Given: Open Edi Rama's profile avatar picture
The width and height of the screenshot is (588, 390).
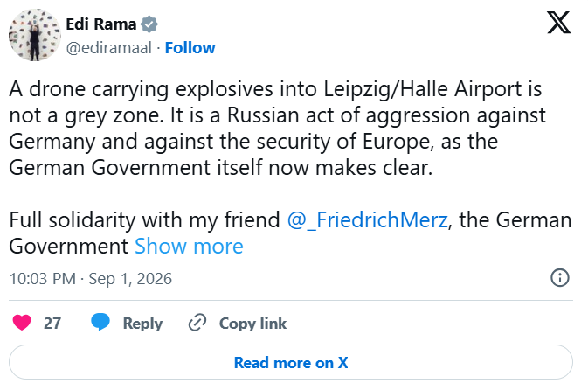Looking at the screenshot, I should 35,35.
